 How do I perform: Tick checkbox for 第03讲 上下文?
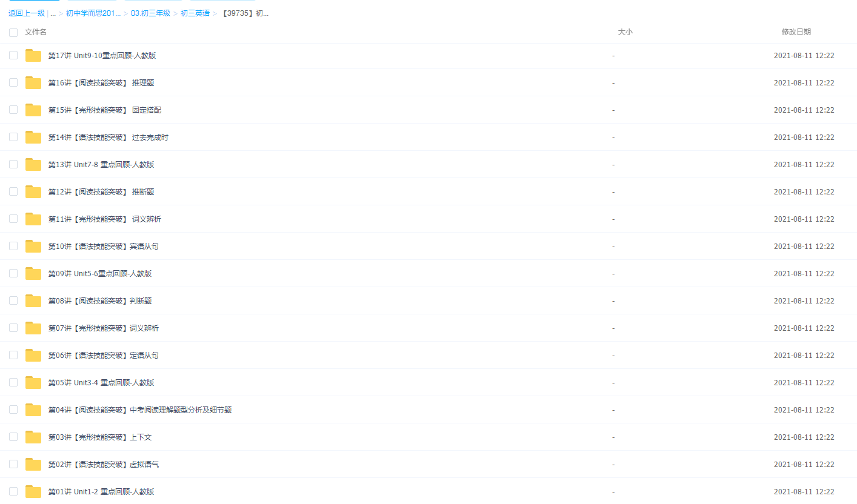coord(13,437)
